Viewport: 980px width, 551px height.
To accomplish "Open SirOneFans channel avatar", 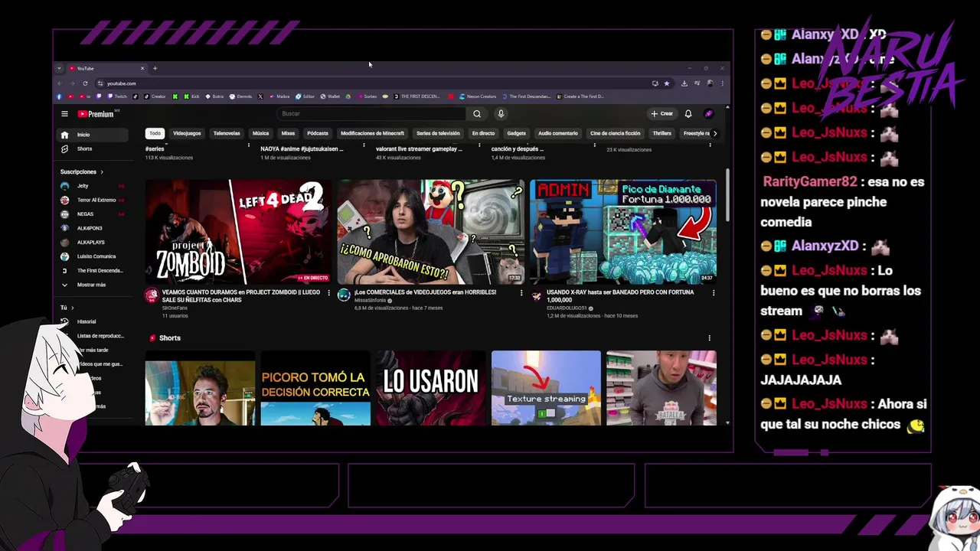I will (152, 295).
